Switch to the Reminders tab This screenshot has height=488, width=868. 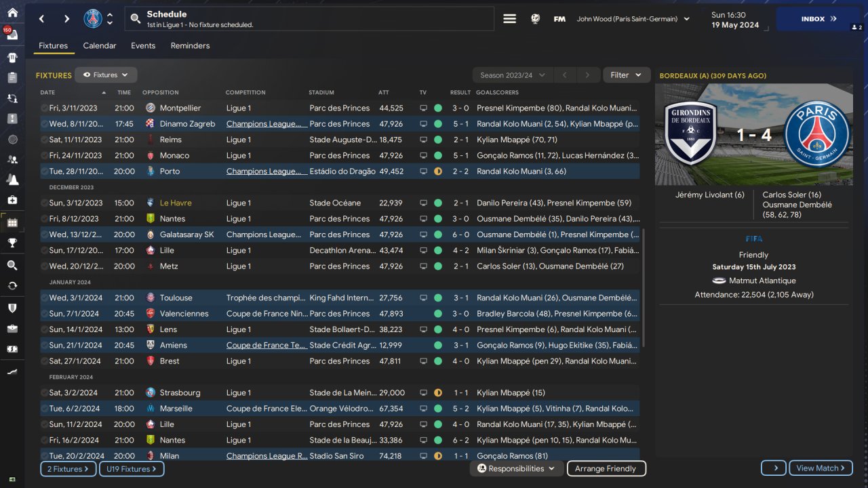point(190,46)
